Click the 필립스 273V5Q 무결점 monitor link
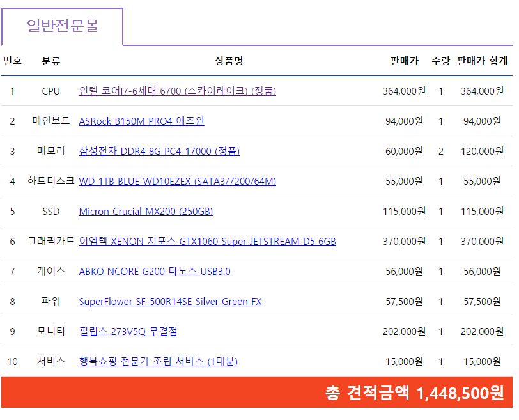 pos(128,331)
